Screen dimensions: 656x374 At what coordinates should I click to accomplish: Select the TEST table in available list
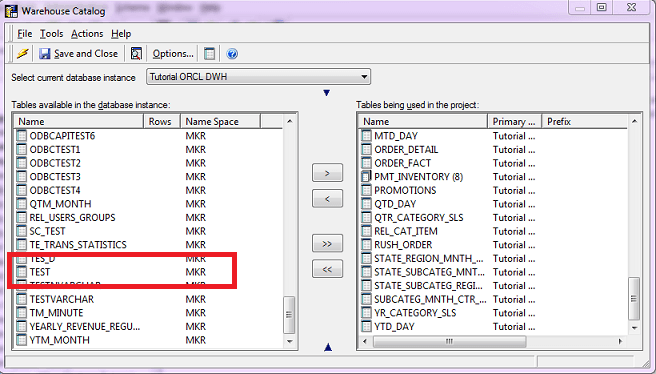click(40, 272)
